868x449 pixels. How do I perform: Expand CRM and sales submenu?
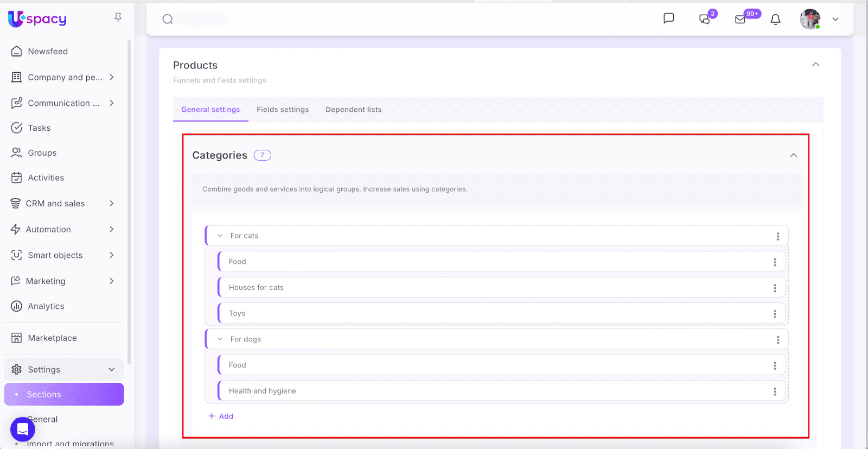pos(111,204)
